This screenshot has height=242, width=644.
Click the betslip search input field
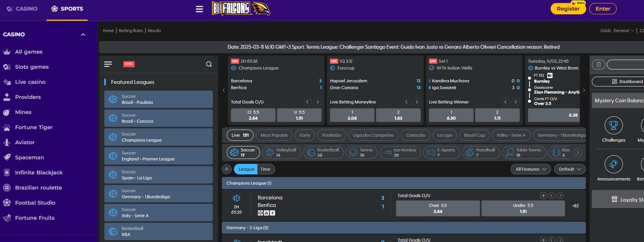point(625,65)
